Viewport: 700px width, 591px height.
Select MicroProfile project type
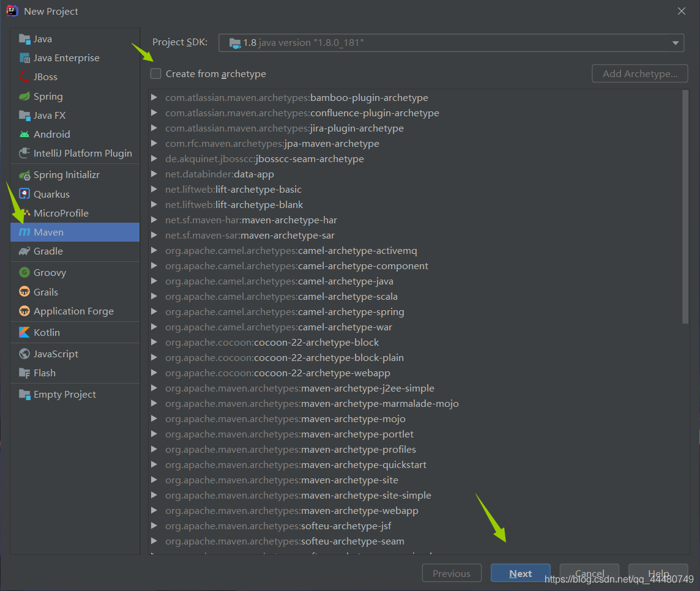(x=75, y=214)
